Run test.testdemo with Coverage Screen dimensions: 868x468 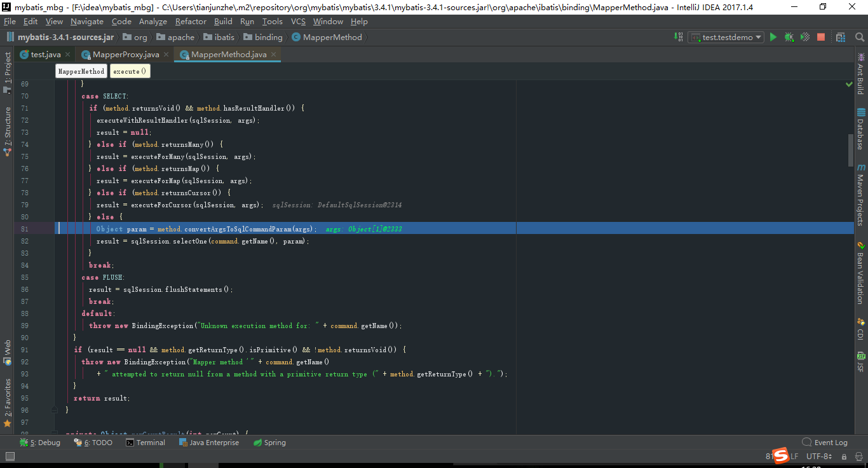(x=804, y=37)
